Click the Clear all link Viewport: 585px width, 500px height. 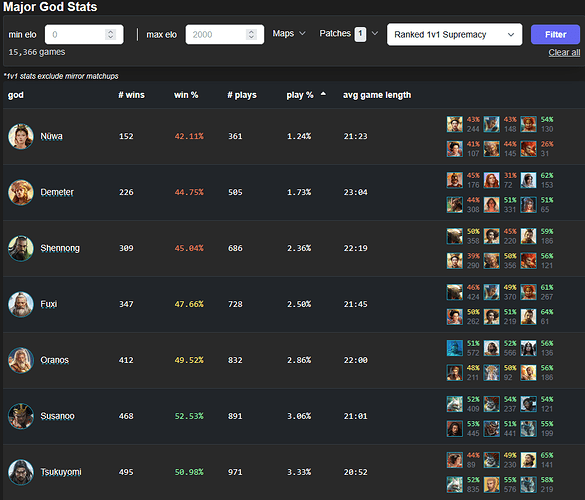tap(564, 53)
